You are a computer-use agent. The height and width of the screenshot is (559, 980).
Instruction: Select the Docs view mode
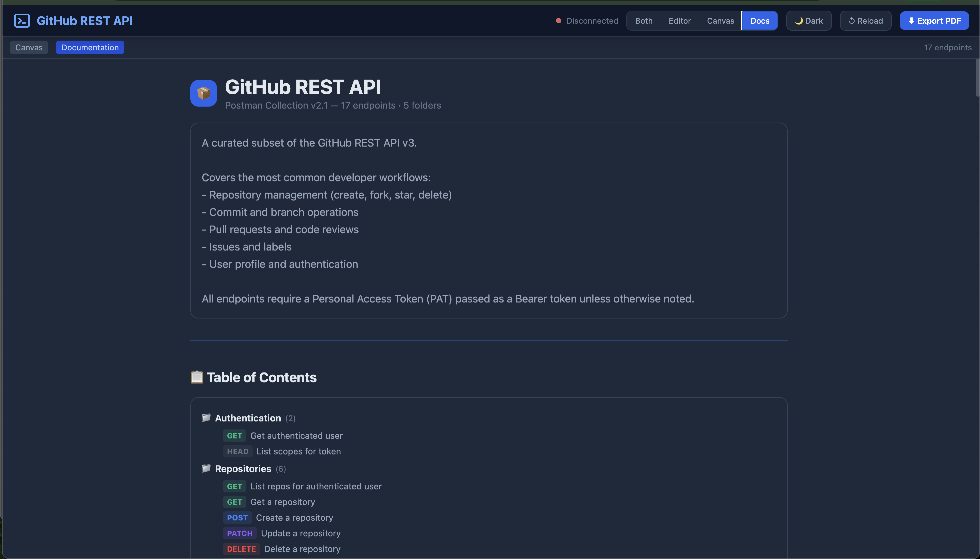tap(760, 21)
